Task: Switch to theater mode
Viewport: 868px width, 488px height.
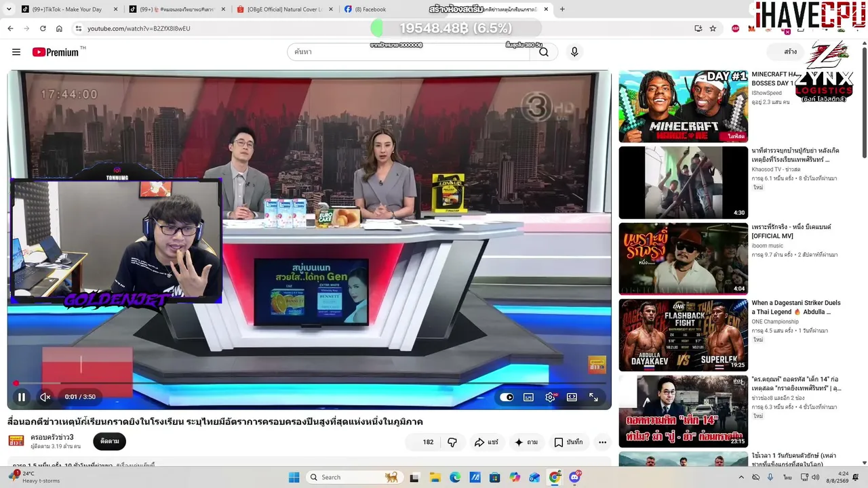Action: pos(572,397)
